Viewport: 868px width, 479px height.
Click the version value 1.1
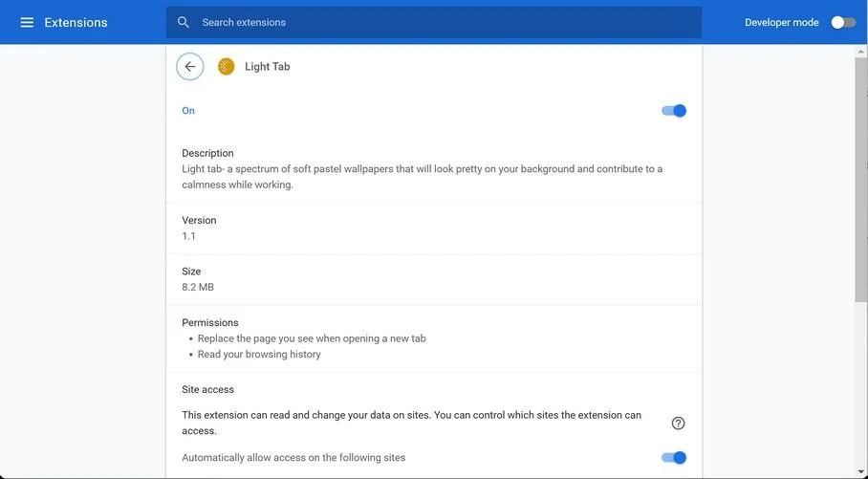(188, 236)
